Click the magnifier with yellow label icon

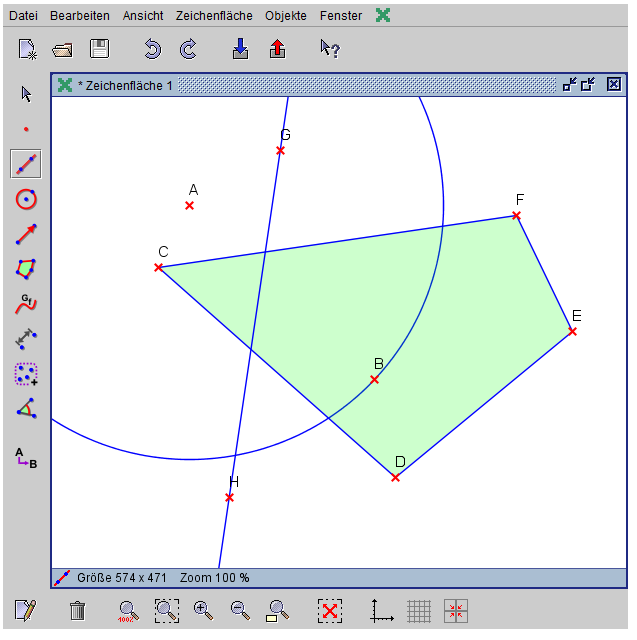(277, 611)
